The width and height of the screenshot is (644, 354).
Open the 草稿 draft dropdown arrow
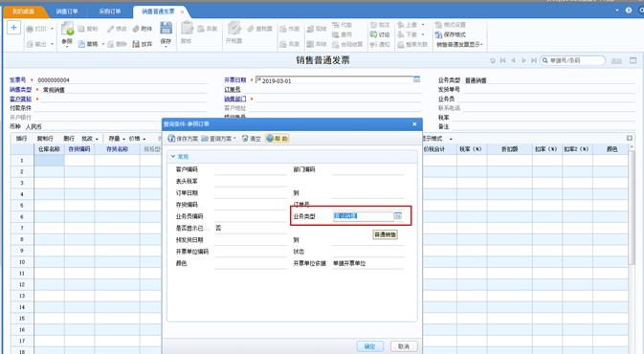pyautogui.click(x=103, y=44)
